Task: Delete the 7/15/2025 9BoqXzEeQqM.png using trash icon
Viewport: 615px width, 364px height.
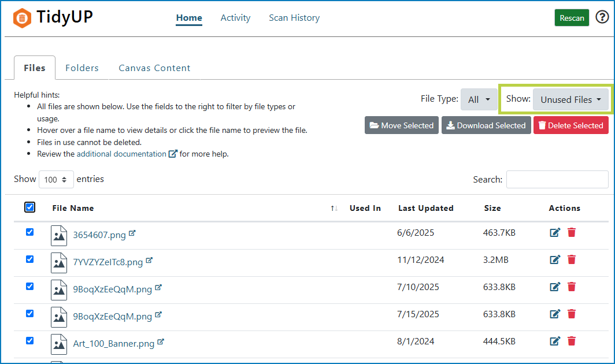Action: tap(572, 314)
